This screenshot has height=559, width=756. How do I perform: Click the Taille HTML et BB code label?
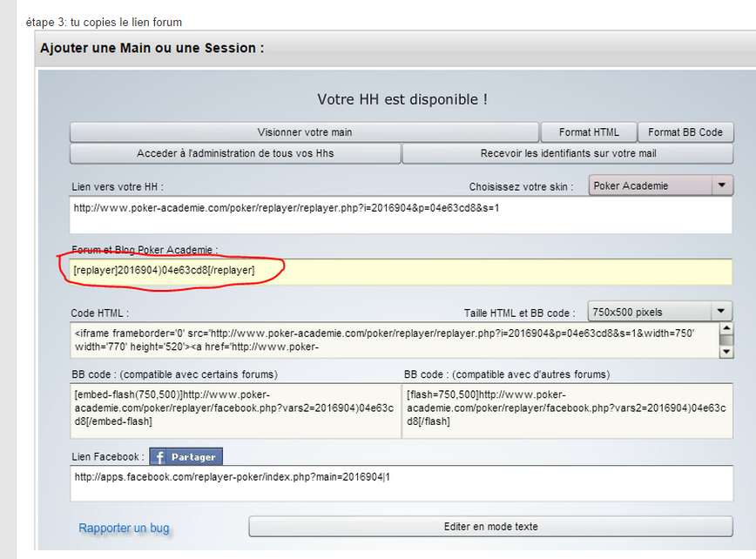[x=520, y=313]
